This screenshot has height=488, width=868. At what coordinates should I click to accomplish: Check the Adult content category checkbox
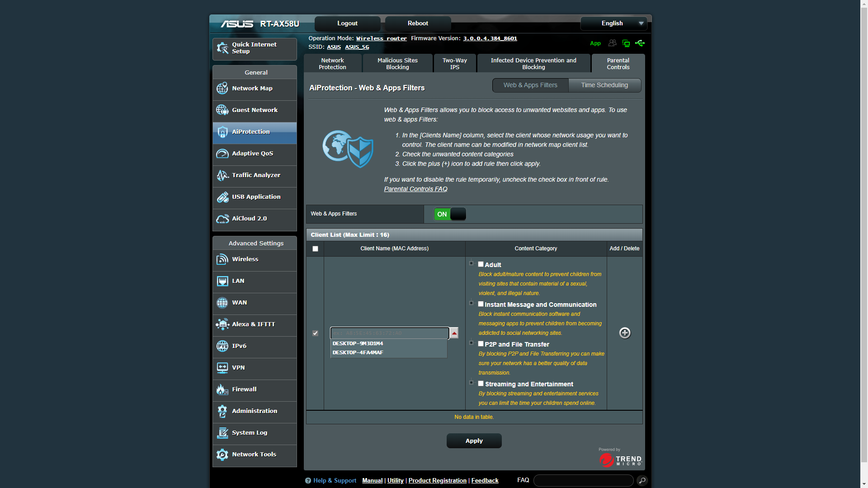pyautogui.click(x=481, y=264)
